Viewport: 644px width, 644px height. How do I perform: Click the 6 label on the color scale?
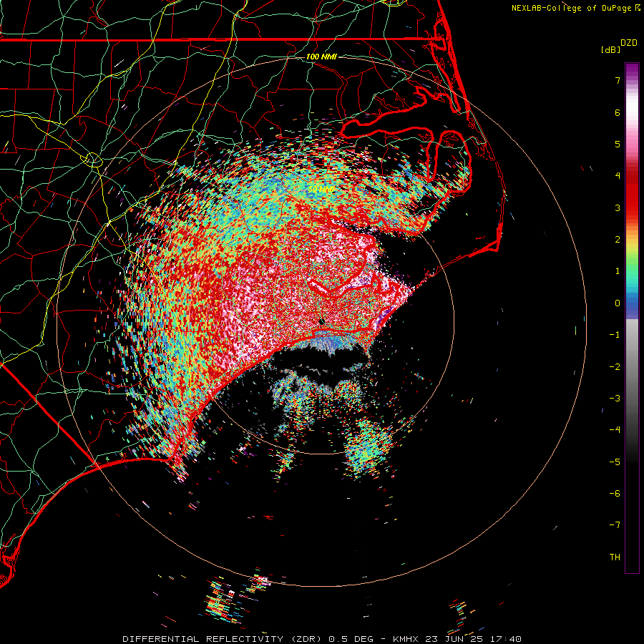tap(618, 112)
